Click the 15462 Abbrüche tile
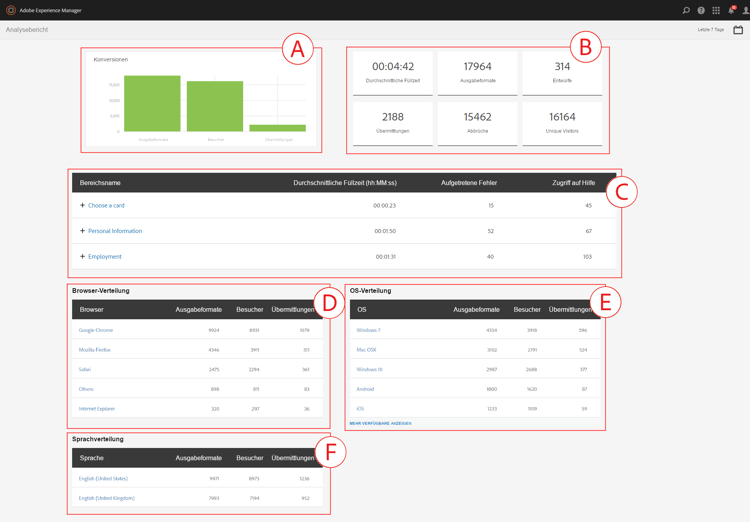Viewport: 750px width, 522px height. pos(477,123)
